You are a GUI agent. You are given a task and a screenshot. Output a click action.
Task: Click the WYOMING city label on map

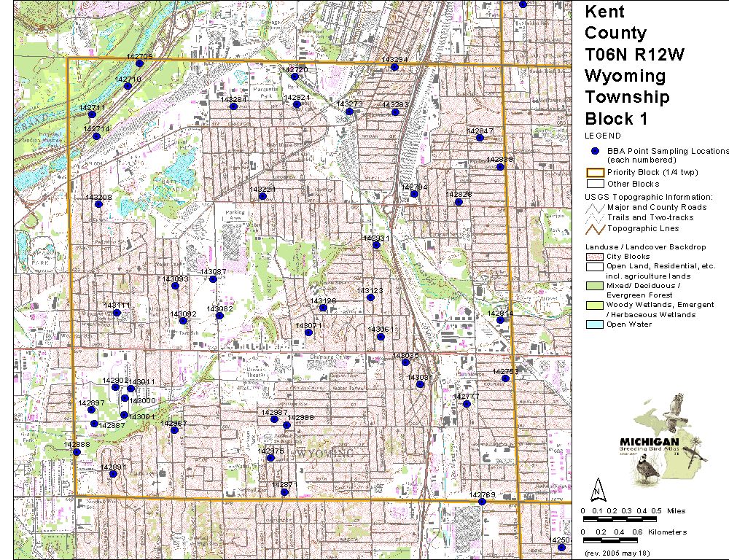(324, 454)
